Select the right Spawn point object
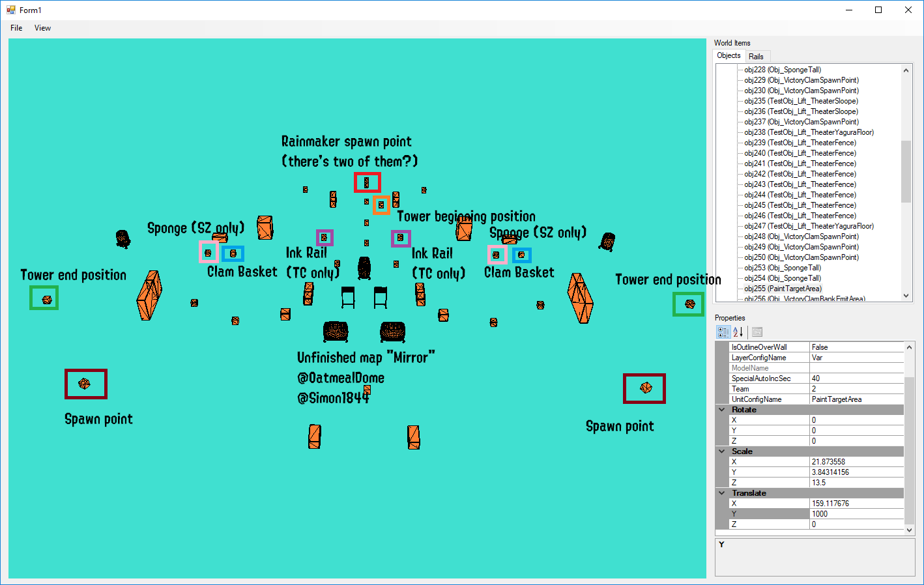The width and height of the screenshot is (924, 585). pos(645,388)
